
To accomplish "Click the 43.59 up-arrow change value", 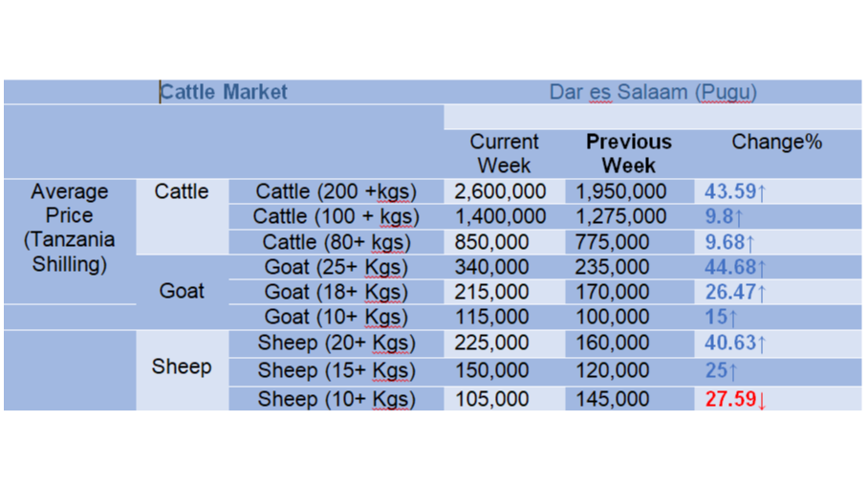I will tap(735, 191).
